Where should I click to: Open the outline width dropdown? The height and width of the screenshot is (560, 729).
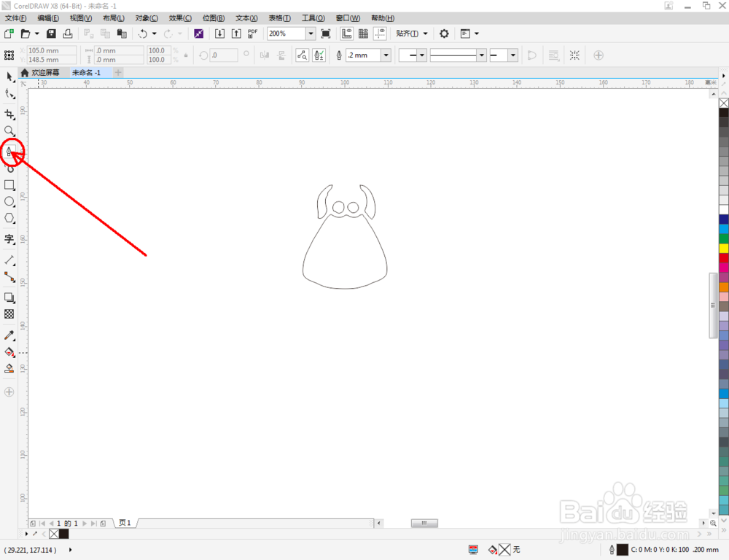click(386, 55)
